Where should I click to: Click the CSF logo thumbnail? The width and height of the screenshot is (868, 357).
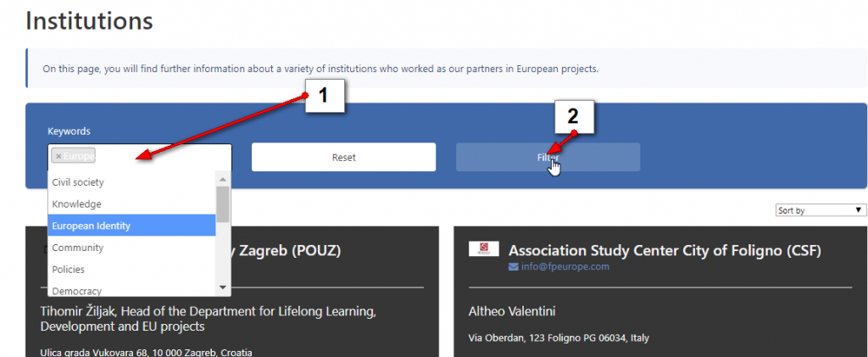pos(484,248)
